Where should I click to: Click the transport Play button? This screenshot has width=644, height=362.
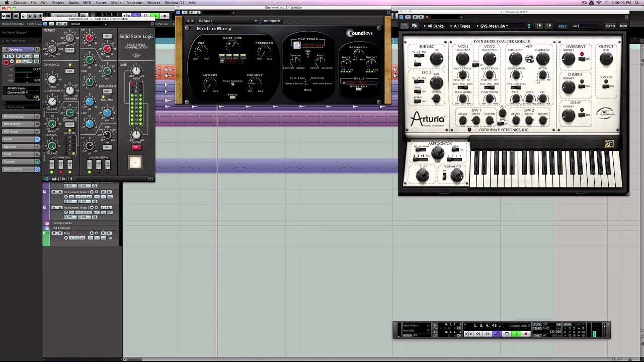tap(516, 334)
